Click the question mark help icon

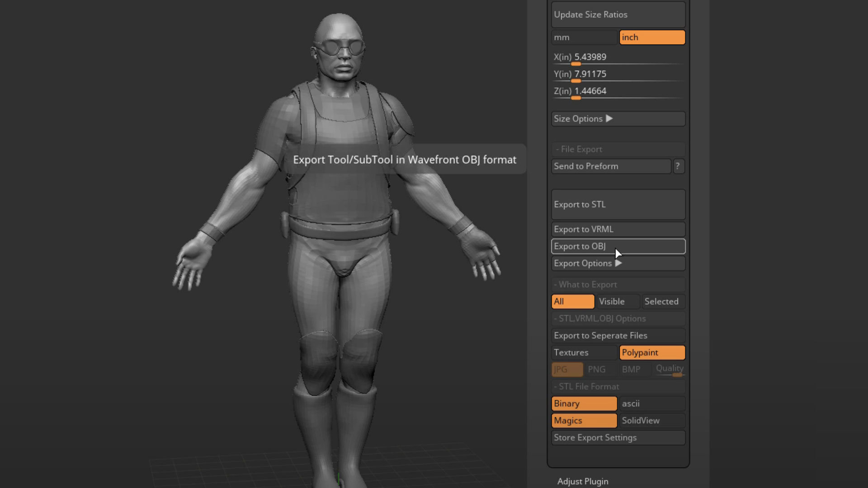coord(678,166)
